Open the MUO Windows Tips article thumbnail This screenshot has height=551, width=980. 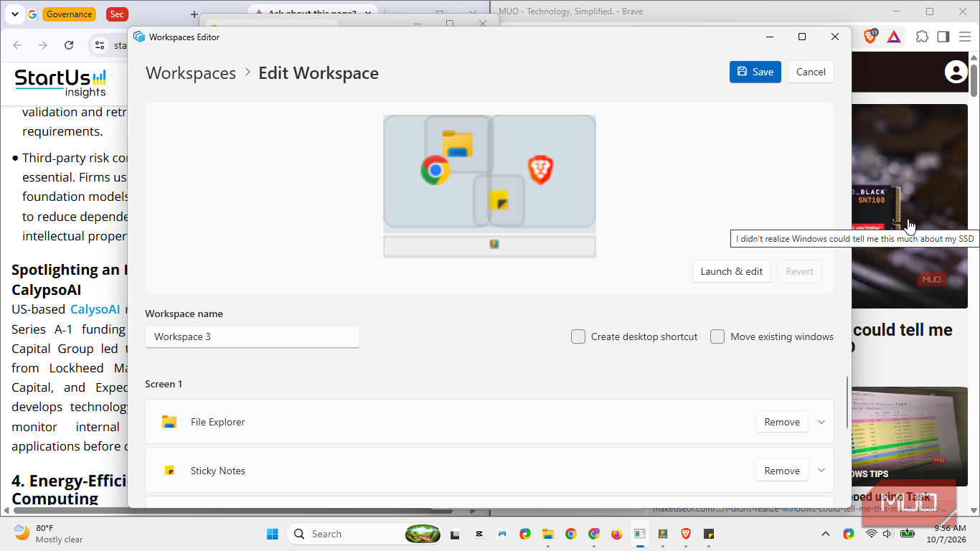[910, 437]
